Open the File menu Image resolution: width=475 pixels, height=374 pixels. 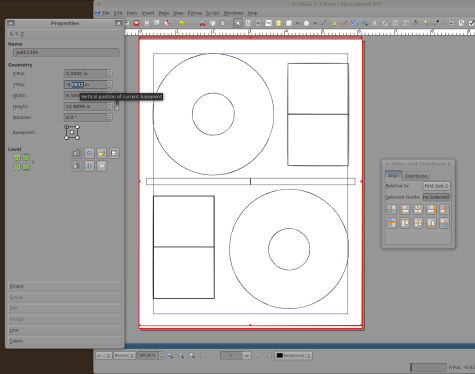pos(106,13)
